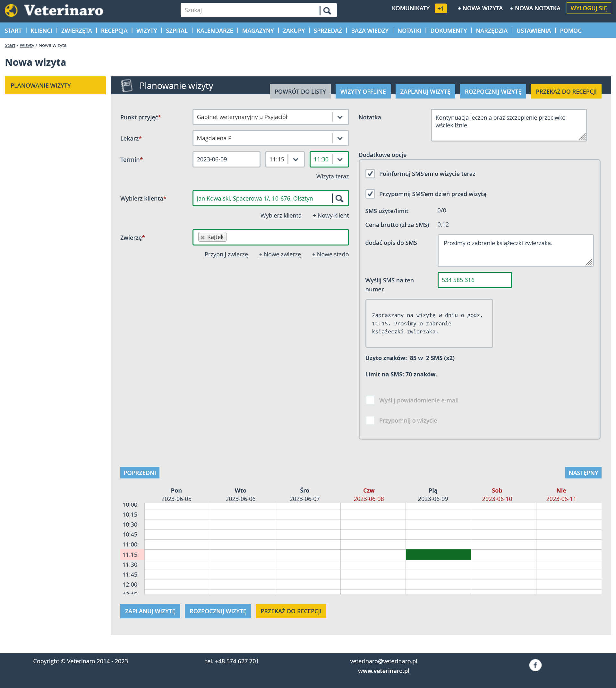Expand the Punkt przyjęć dropdown

[340, 117]
